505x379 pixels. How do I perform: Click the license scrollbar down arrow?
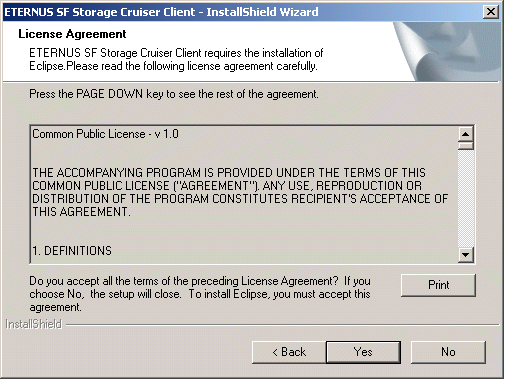466,255
